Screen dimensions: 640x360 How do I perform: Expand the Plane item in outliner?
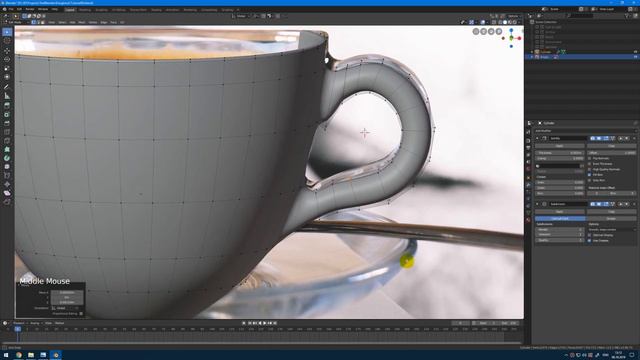[532, 57]
